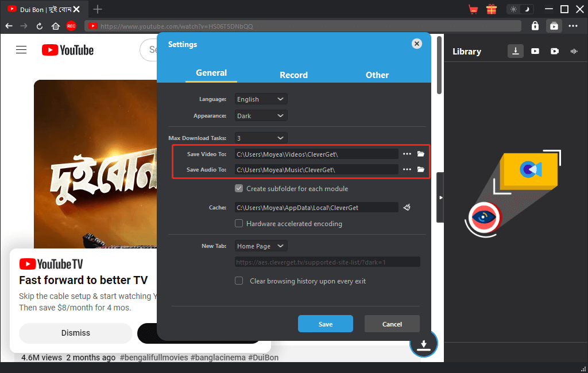Click the page vertical scrollbar
The width and height of the screenshot is (588, 373).
click(x=439, y=64)
